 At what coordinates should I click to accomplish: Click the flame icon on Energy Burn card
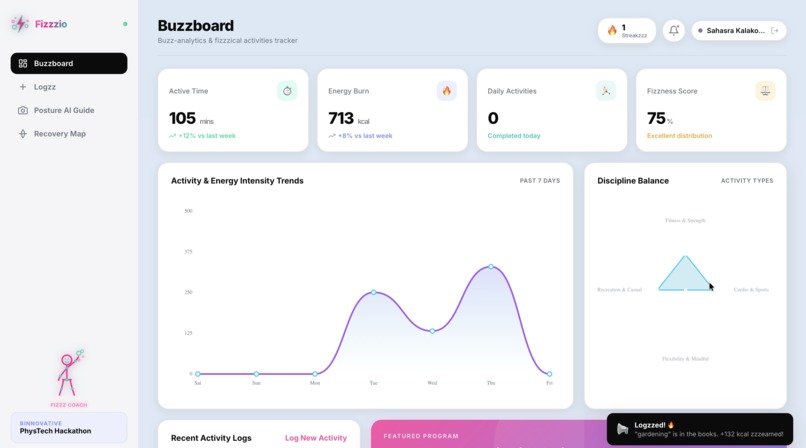(x=446, y=91)
